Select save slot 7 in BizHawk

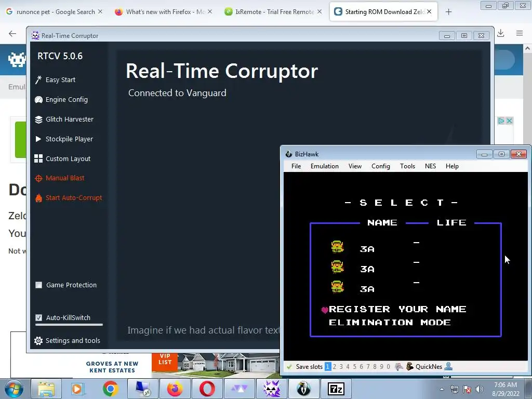368,367
